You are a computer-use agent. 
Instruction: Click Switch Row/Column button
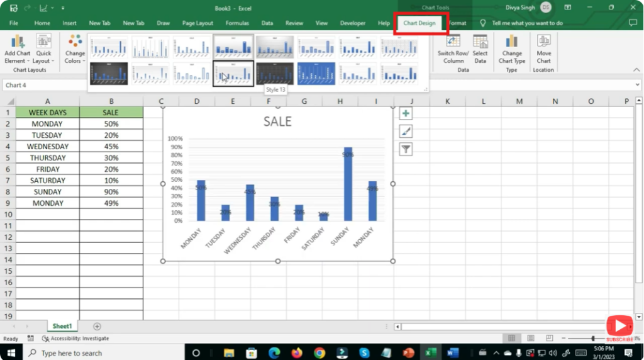tap(453, 49)
